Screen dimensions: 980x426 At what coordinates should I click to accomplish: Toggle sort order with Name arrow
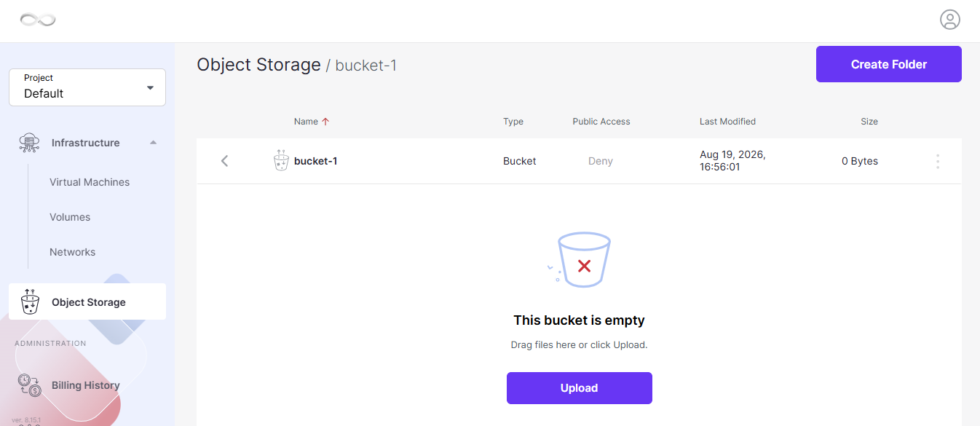pyautogui.click(x=325, y=122)
